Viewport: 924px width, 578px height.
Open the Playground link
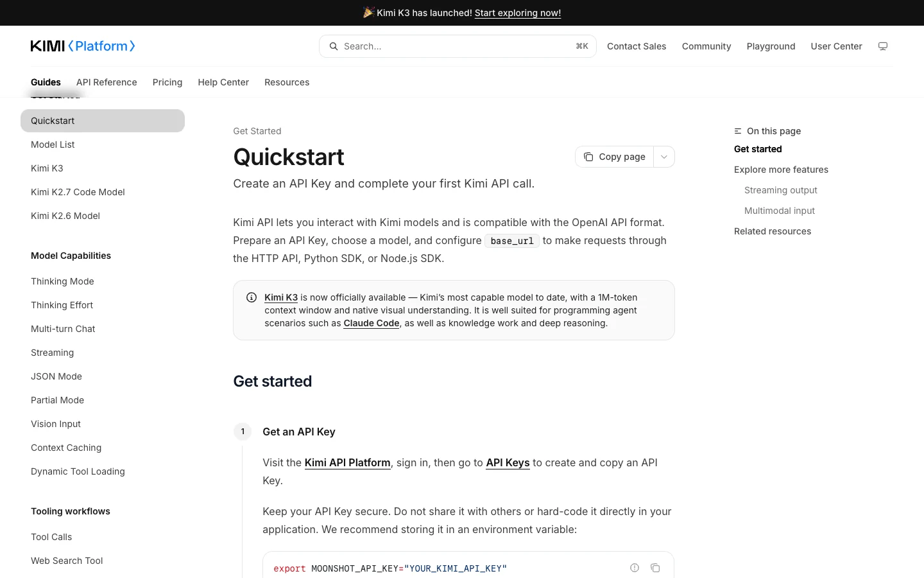[771, 46]
